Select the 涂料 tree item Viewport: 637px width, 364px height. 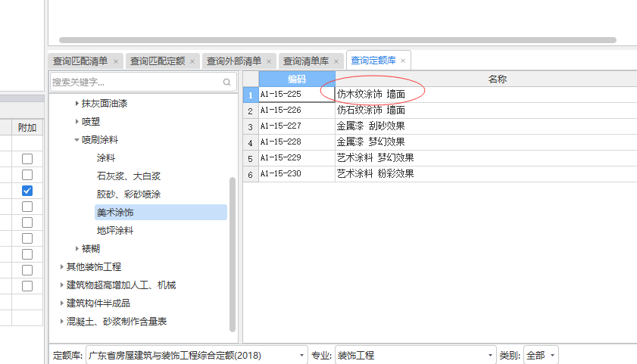pos(106,158)
